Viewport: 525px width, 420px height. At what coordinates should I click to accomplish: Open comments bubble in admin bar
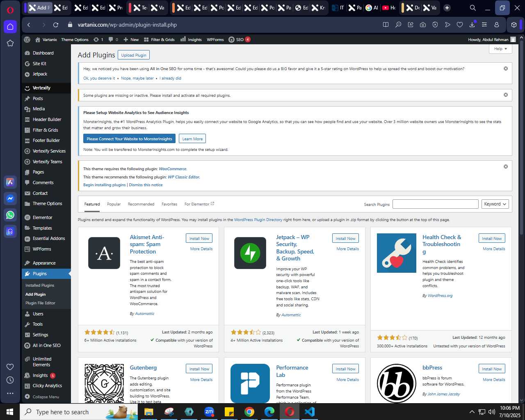(x=113, y=39)
